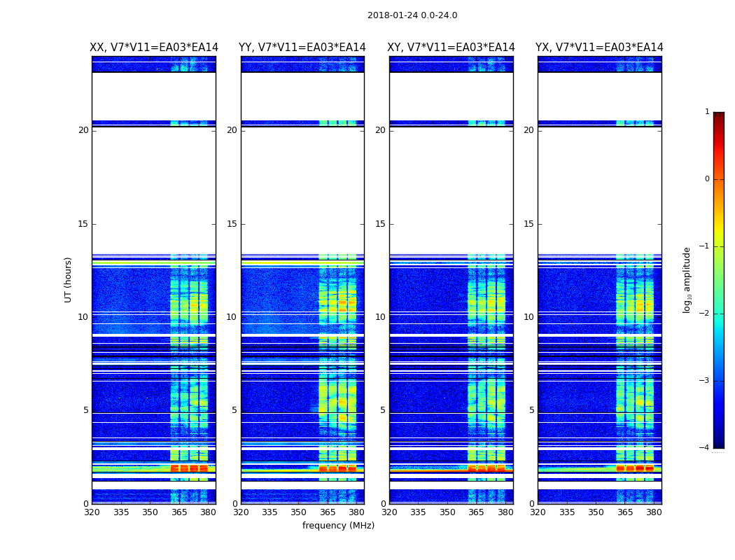Click the 350 tick on XX frequency axis
The image size is (735, 560).
150,512
